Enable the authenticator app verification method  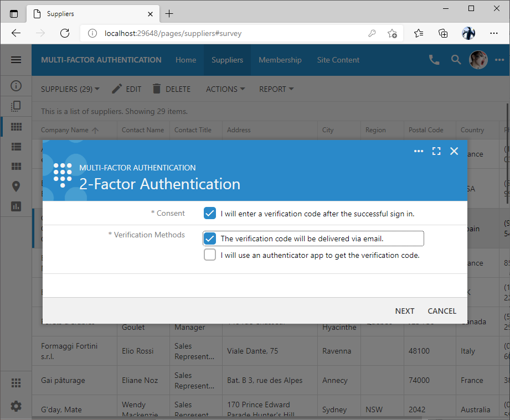click(x=209, y=255)
